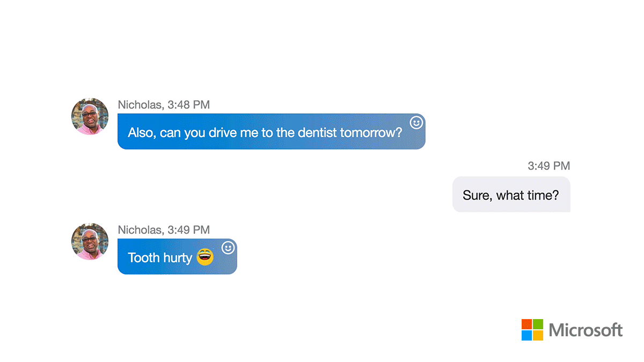Click the name Nicholas above the dentist message
644x362 pixels.
[140, 105]
